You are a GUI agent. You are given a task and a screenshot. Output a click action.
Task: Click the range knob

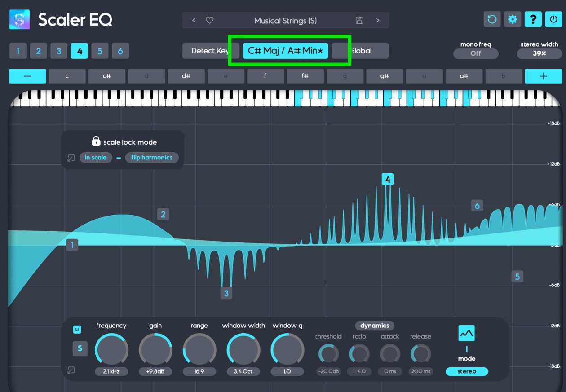click(199, 349)
